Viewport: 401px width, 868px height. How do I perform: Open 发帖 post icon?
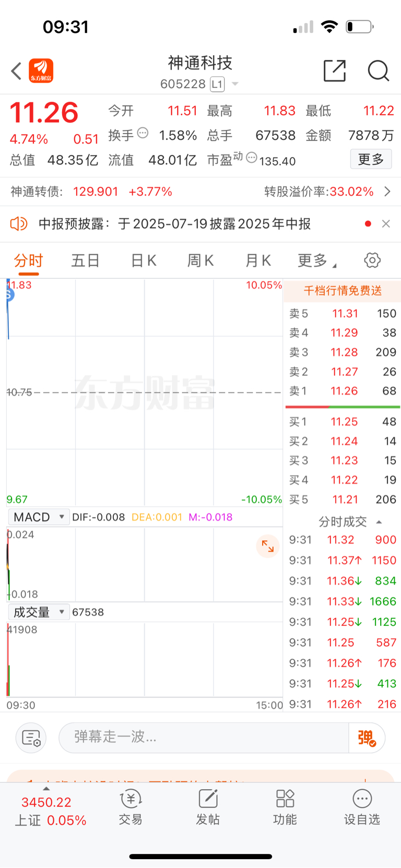(208, 807)
